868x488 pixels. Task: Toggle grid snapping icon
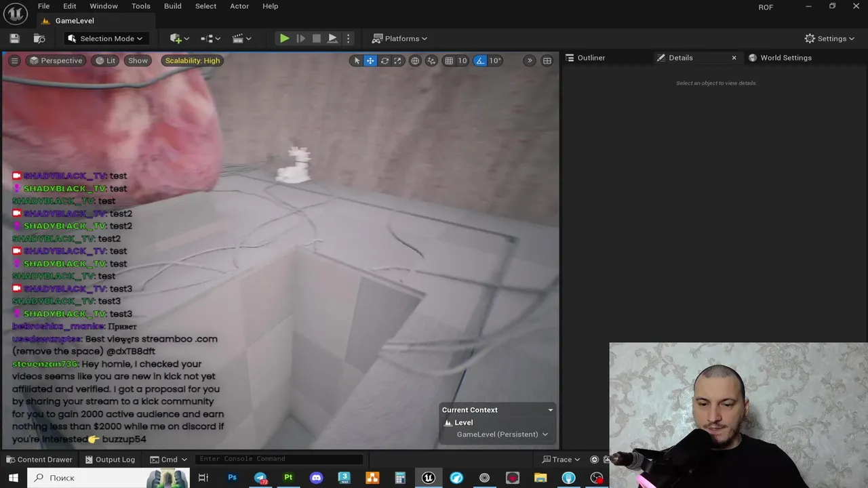[x=448, y=60]
